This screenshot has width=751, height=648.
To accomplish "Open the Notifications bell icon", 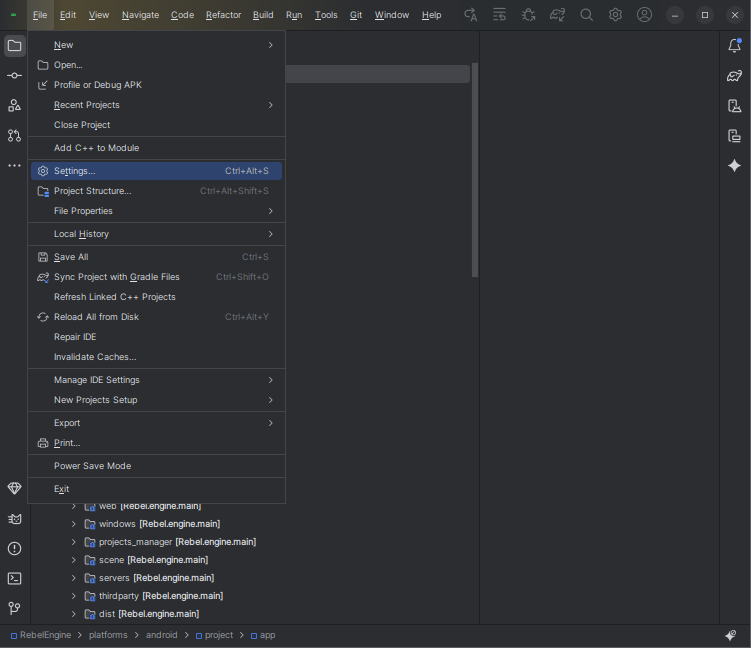I will pos(735,45).
